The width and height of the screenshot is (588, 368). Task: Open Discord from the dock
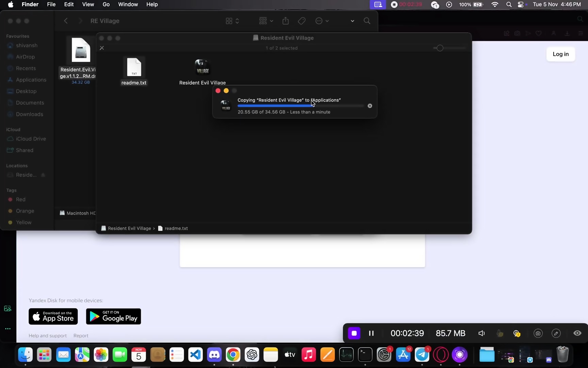(214, 355)
